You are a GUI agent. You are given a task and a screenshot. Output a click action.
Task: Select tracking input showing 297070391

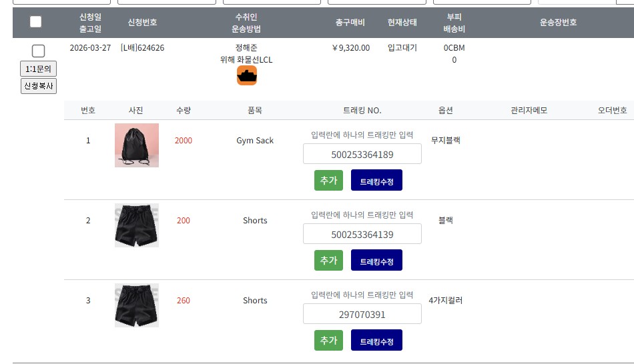pos(362,314)
